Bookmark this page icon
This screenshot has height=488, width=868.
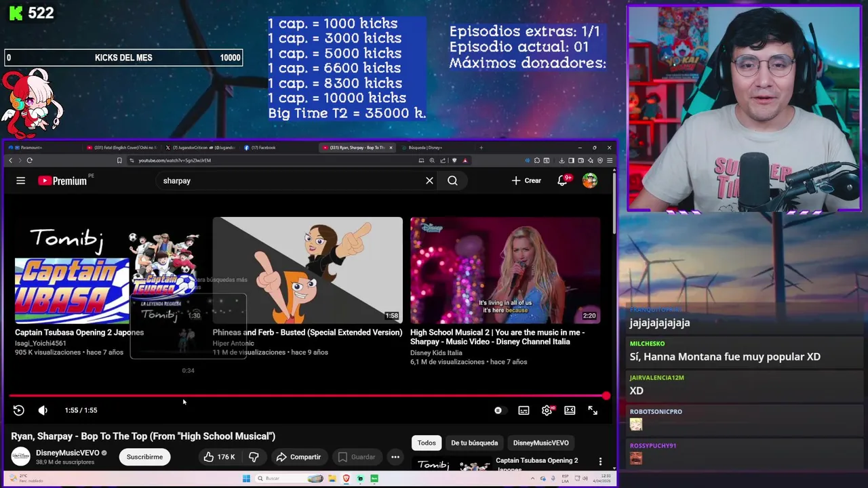pos(119,161)
